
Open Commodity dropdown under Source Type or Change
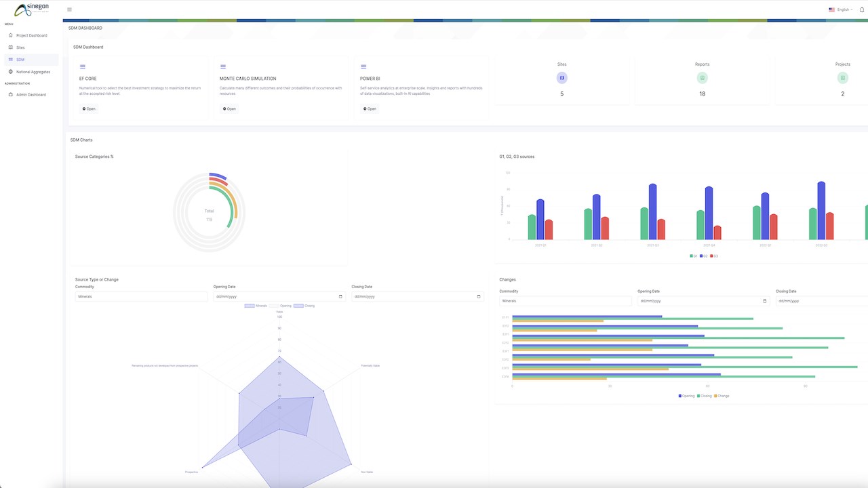point(141,297)
